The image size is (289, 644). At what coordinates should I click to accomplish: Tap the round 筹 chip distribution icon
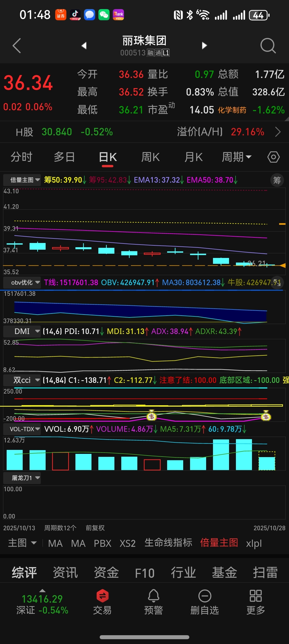tap(277, 180)
